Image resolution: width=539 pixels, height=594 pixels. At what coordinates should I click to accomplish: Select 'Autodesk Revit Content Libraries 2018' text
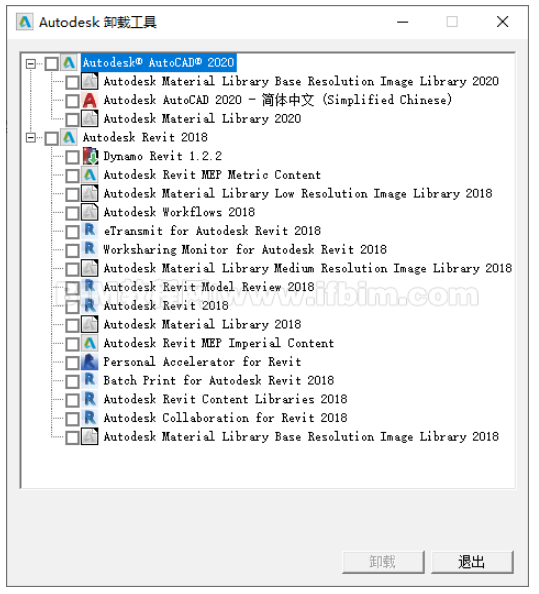(x=225, y=399)
